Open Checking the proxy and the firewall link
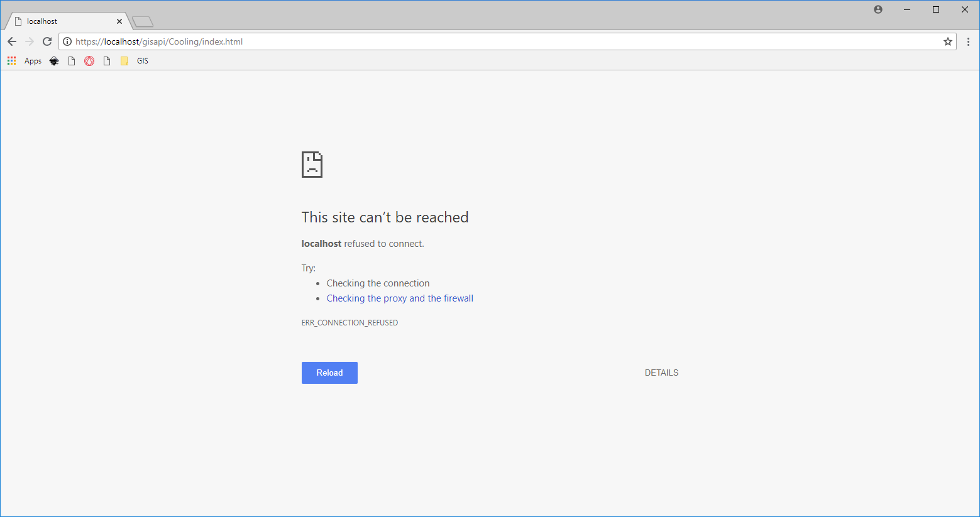The width and height of the screenshot is (980, 517). [400, 298]
